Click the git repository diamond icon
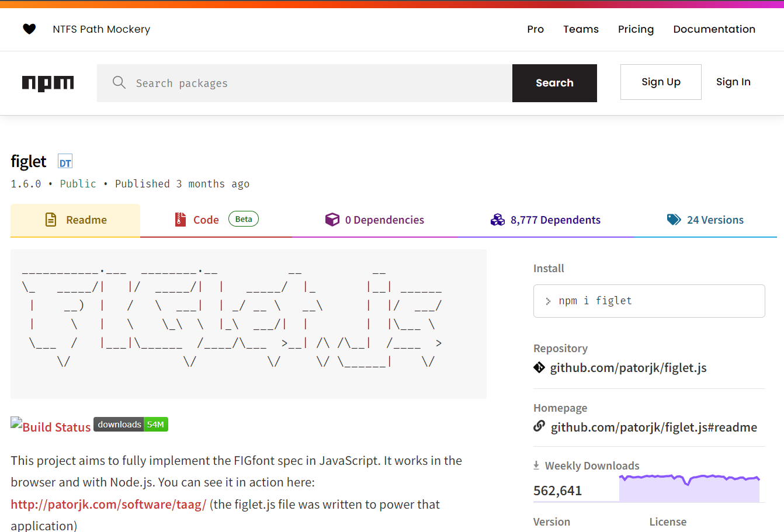The width and height of the screenshot is (784, 532). (x=539, y=367)
